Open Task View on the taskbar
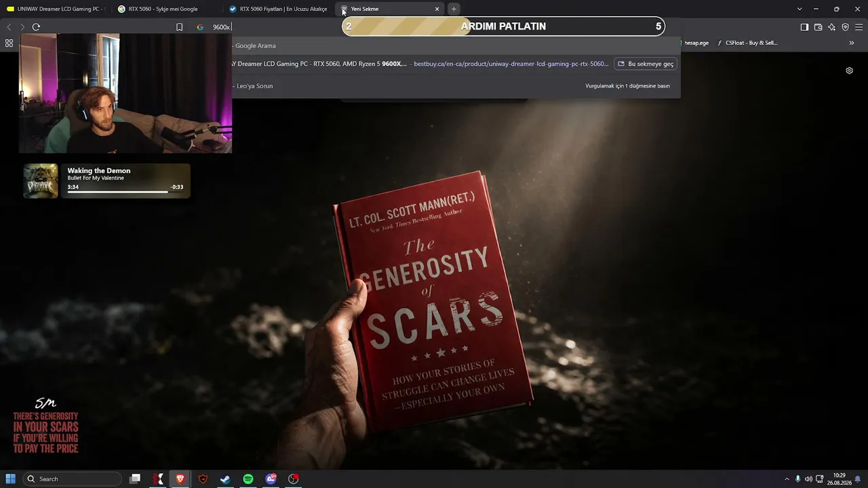This screenshot has height=488, width=868. tap(135, 479)
